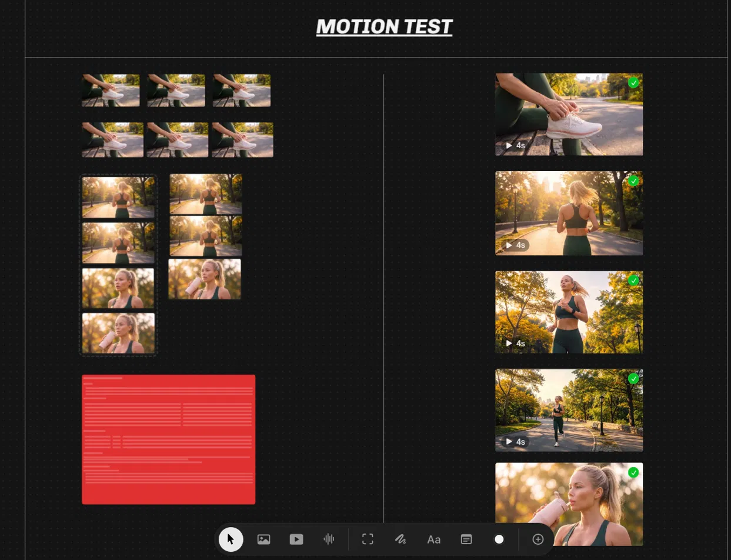Play the 4s front-view close runner video

click(x=515, y=344)
